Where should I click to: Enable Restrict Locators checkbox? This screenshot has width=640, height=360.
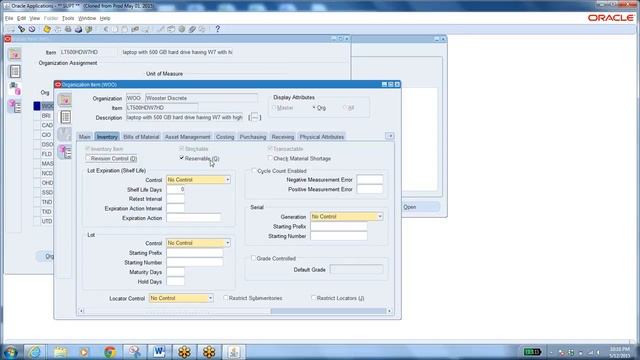click(x=313, y=298)
